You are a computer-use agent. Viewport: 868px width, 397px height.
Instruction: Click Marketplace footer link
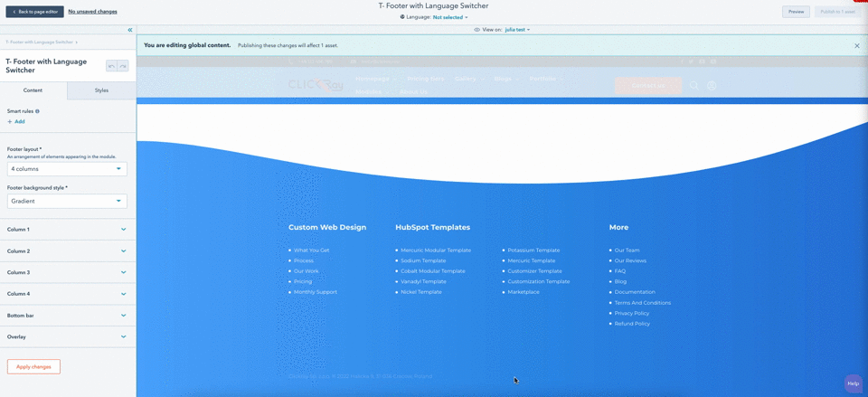[524, 292]
